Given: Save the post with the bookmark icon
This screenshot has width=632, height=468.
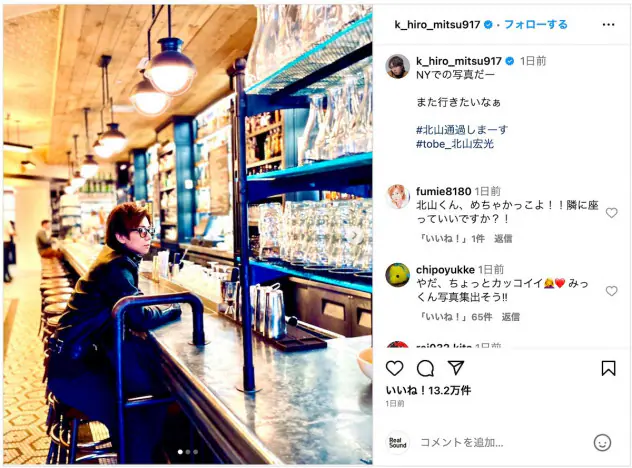Looking at the screenshot, I should [x=608, y=368].
